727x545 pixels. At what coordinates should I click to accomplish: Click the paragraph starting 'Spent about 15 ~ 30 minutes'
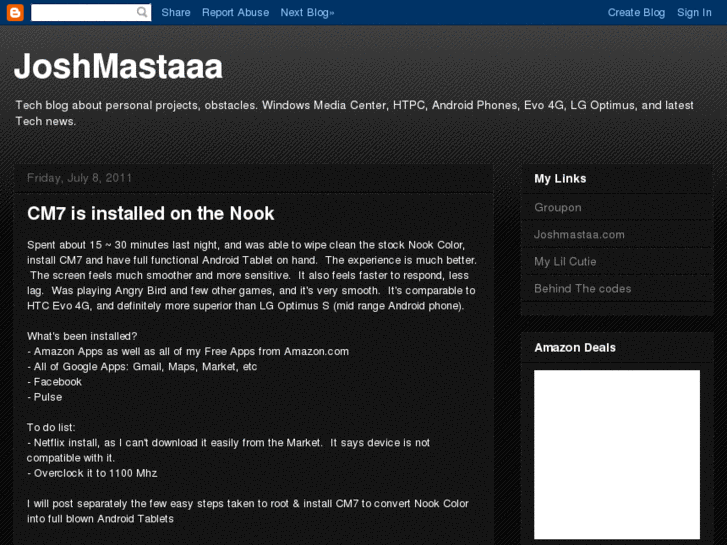[x=252, y=275]
